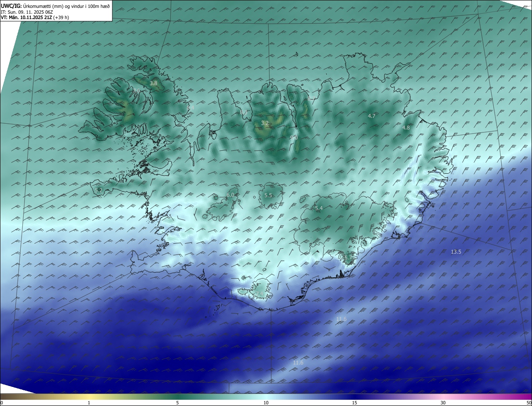Click the 5.5 value label on the glacier
The image size is (532, 406).
pyautogui.click(x=268, y=195)
